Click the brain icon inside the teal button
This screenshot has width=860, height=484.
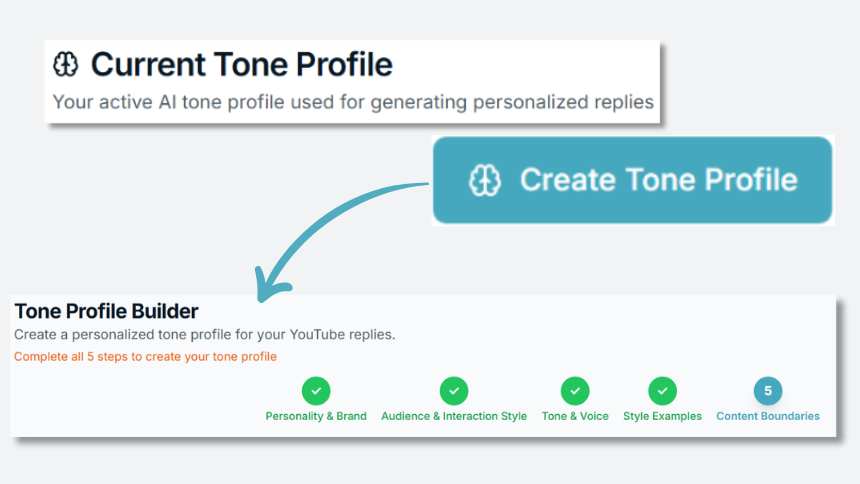pyautogui.click(x=485, y=180)
